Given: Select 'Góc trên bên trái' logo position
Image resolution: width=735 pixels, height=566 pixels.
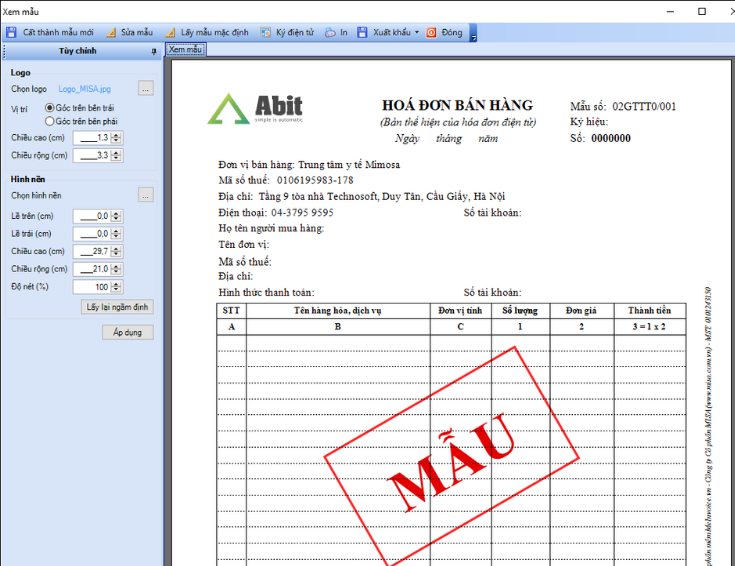Looking at the screenshot, I should tap(50, 107).
